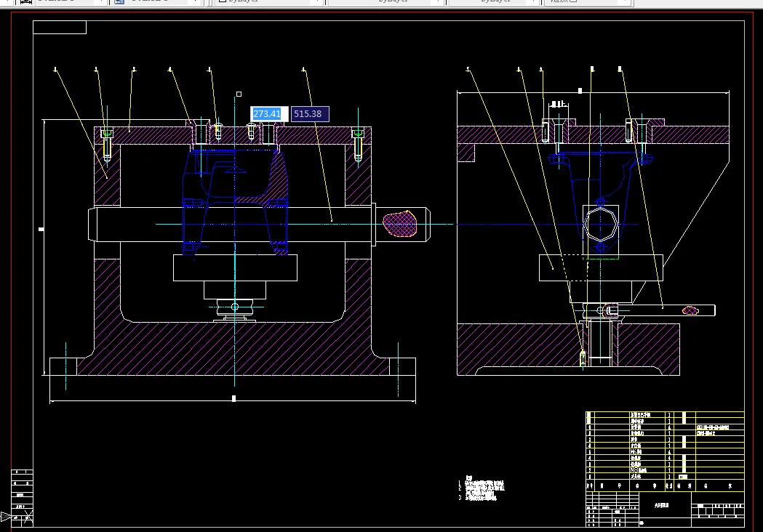Viewport: 763px width, 532px height.
Task: Click the 515.38 dynamic input field
Action: (x=310, y=114)
